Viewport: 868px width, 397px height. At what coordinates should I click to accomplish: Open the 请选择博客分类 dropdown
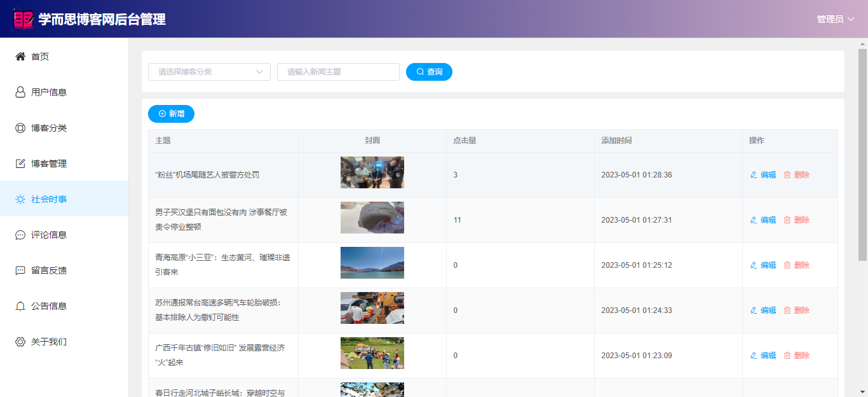[x=209, y=72]
